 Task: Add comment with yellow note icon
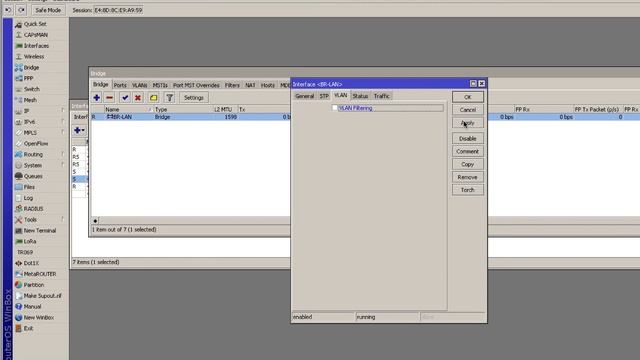[x=153, y=98]
